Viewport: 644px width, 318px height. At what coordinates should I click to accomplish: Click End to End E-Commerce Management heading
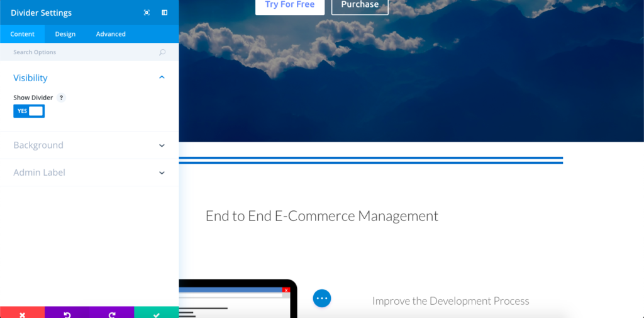(x=322, y=216)
